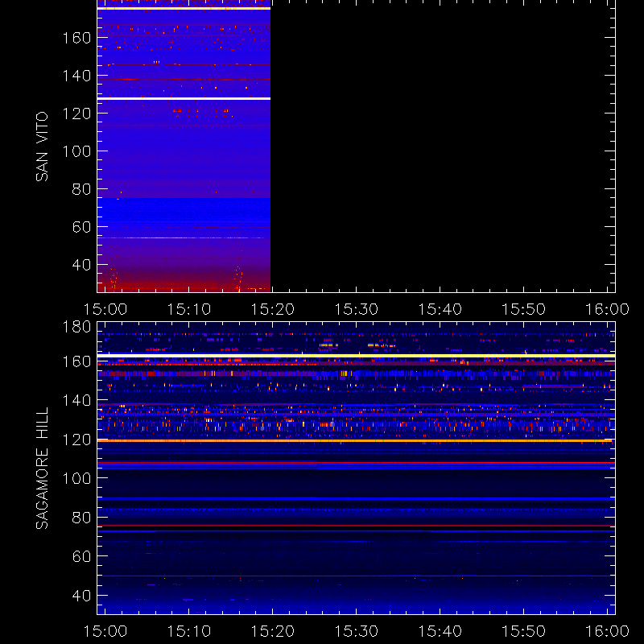644x644 pixels.
Task: Select the 140 tick label on San Vito plot
Action: pos(76,76)
